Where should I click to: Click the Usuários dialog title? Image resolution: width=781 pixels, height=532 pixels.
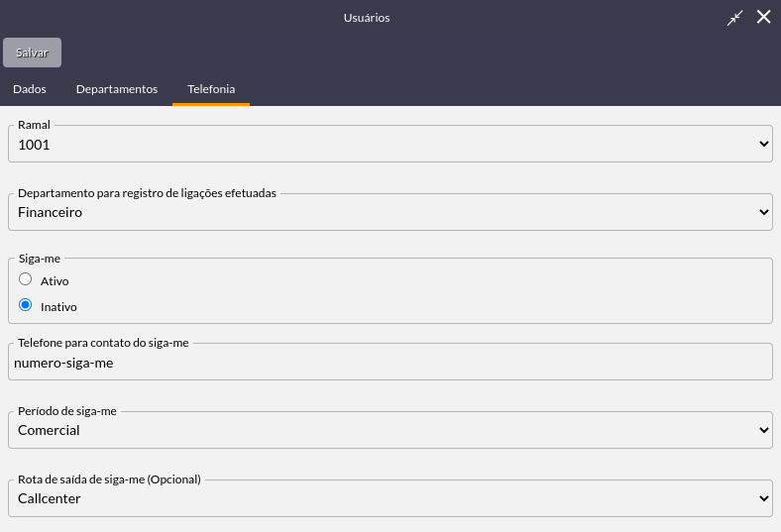367,18
